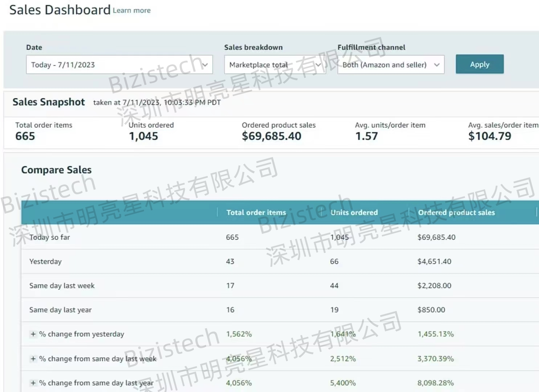
Task: Open the Fulfillment channel dropdown
Action: (x=391, y=65)
